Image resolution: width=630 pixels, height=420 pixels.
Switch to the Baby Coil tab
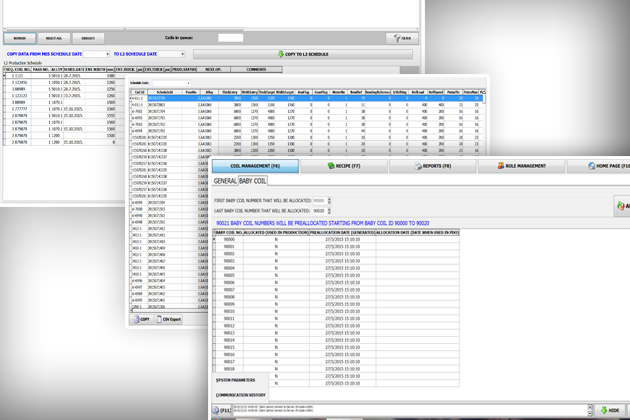pyautogui.click(x=253, y=181)
